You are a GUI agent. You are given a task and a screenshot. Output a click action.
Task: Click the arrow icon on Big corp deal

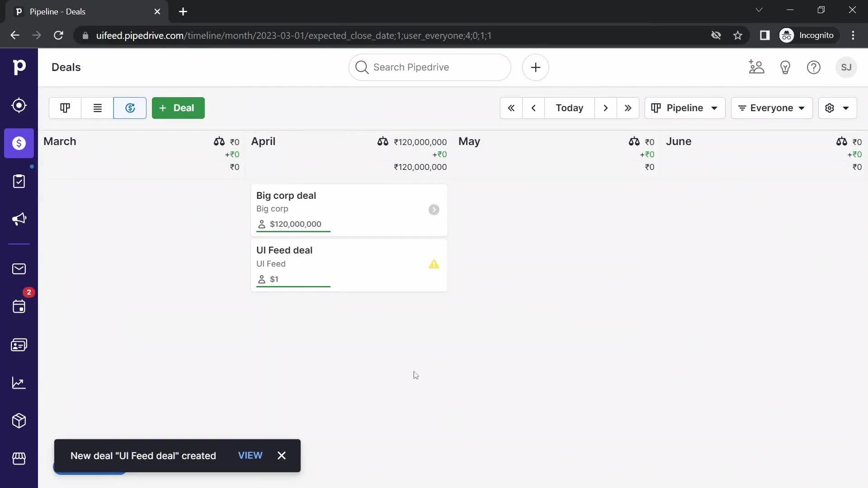point(434,209)
